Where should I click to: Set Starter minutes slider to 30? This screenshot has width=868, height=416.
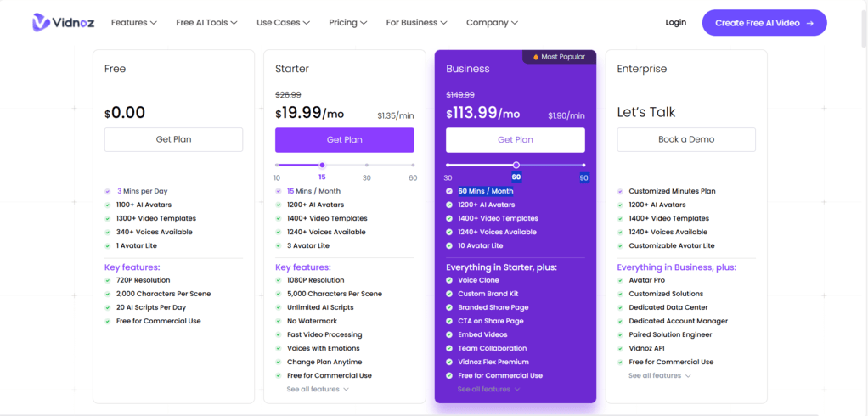[x=366, y=165]
